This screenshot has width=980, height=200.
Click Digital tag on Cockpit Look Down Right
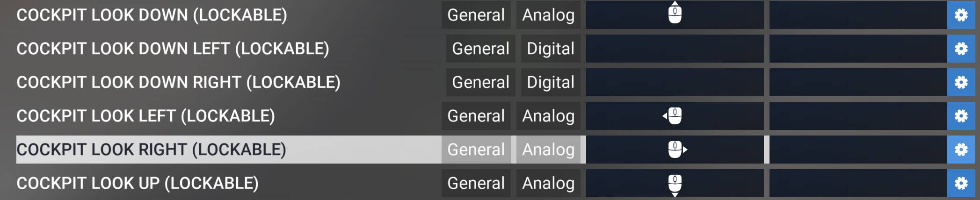550,82
